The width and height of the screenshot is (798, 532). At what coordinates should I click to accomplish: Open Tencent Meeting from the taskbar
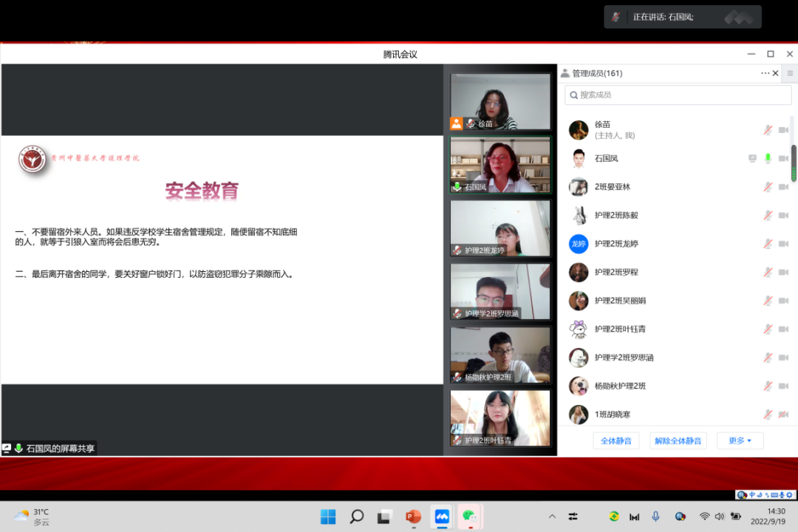(x=442, y=516)
